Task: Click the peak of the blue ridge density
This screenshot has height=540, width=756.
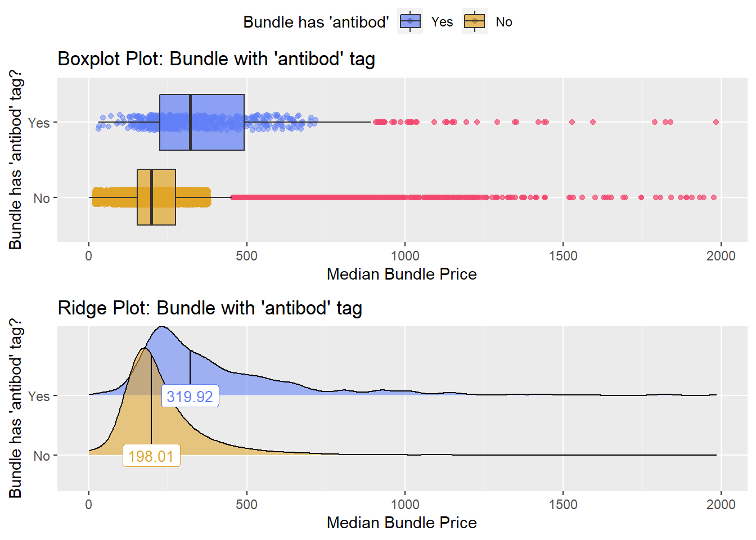Action: (163, 327)
